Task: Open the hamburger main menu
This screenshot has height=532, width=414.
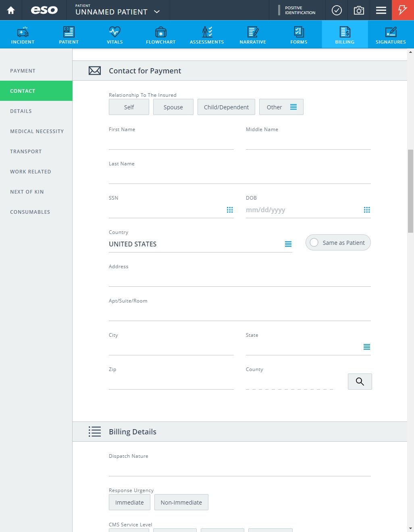Action: point(381,10)
